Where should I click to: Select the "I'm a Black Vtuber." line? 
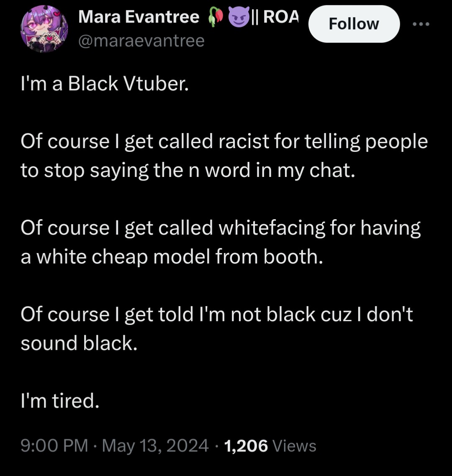coord(105,83)
